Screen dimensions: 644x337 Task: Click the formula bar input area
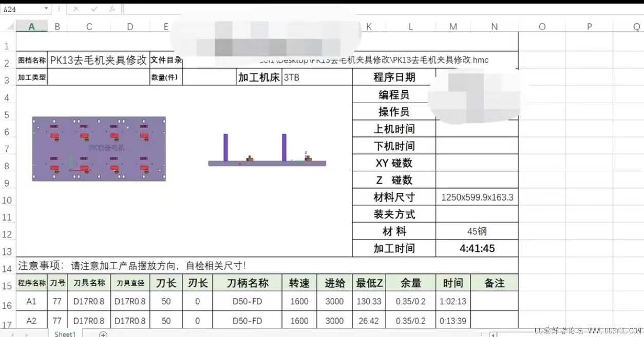point(383,9)
